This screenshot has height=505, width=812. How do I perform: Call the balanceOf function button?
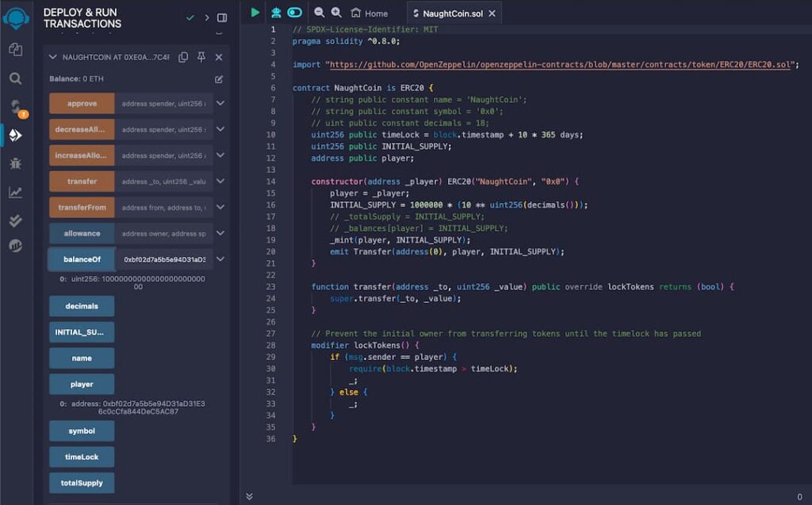click(x=82, y=259)
